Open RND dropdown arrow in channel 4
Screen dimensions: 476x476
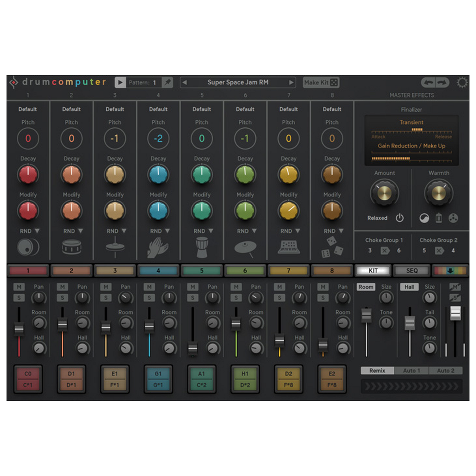[168, 231]
